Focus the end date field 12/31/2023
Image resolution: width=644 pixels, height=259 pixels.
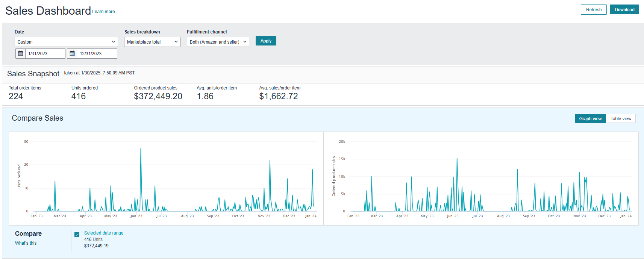point(97,54)
